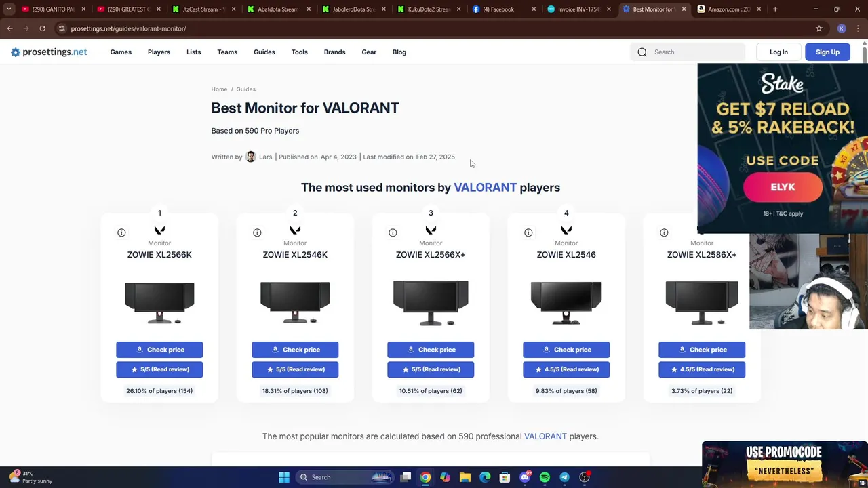Screen dimensions: 868x488
Task: Click the ZOWIE XL2566K monitor title
Action: (159, 255)
